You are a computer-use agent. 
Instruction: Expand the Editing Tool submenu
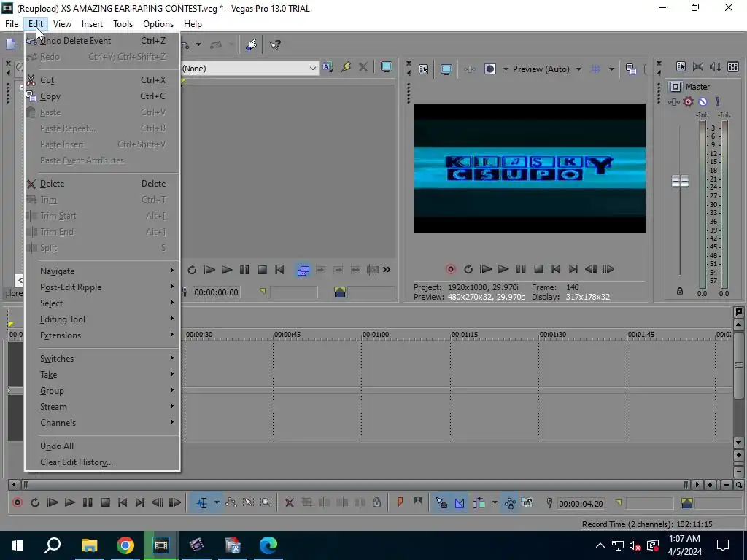tap(102, 319)
